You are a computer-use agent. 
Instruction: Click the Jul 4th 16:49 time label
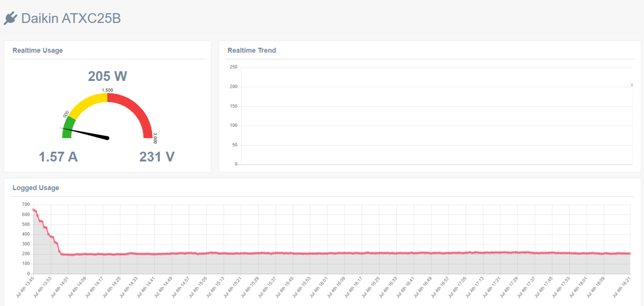pyautogui.click(x=422, y=287)
